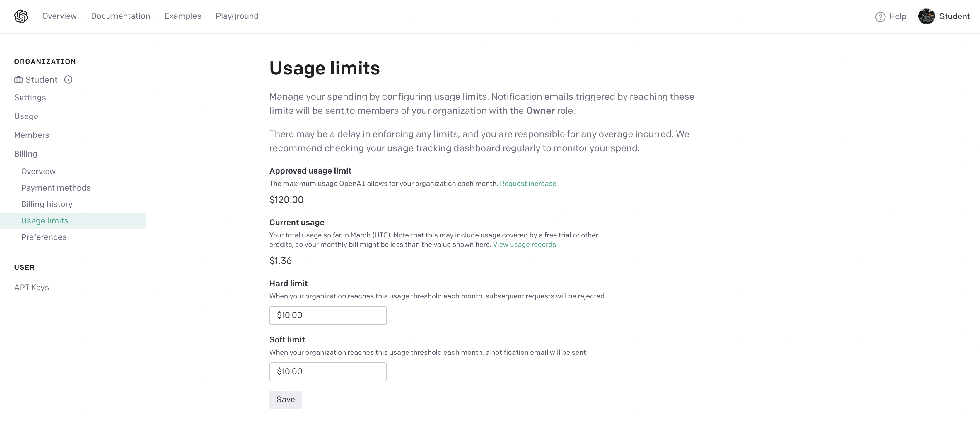Click the organization info icon
The height and width of the screenshot is (421, 980).
click(x=68, y=79)
